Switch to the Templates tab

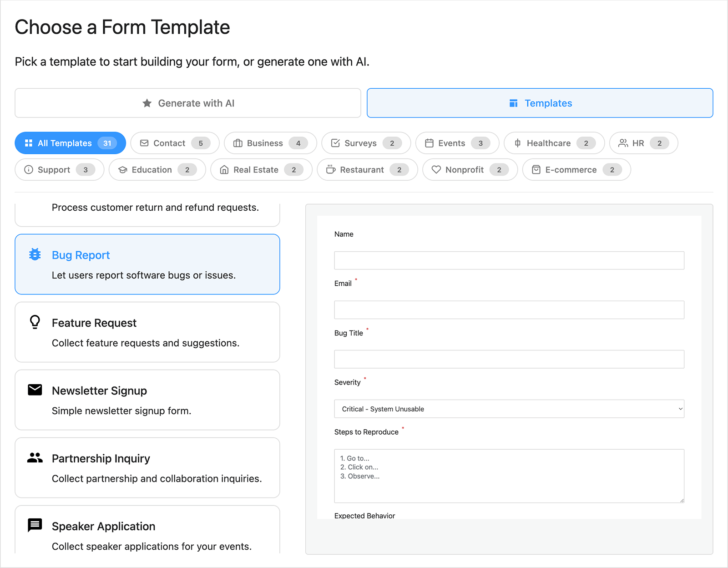[x=540, y=103]
